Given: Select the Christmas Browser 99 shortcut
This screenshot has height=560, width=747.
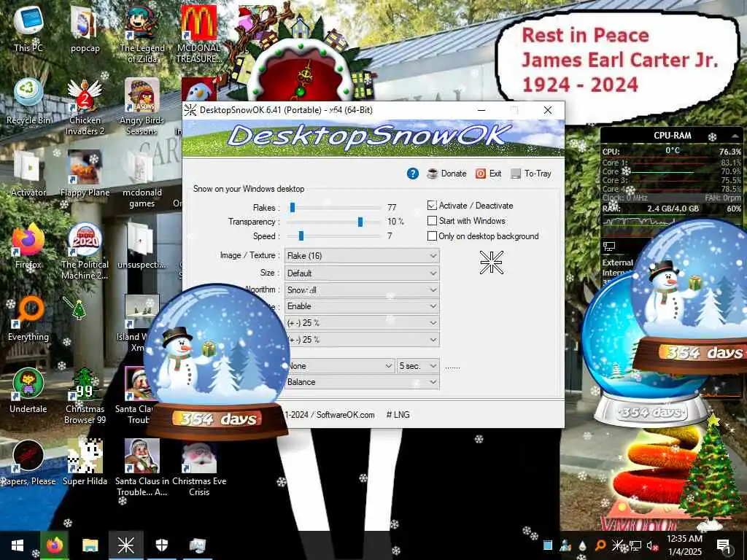Looking at the screenshot, I should tap(85, 395).
